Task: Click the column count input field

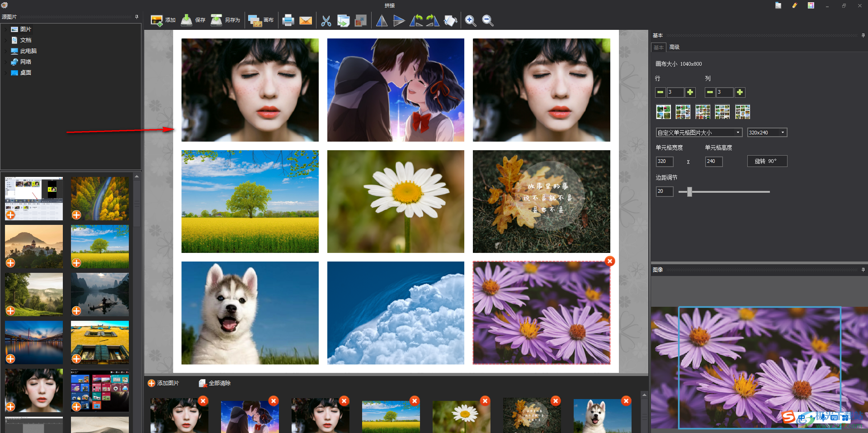Action: (725, 92)
